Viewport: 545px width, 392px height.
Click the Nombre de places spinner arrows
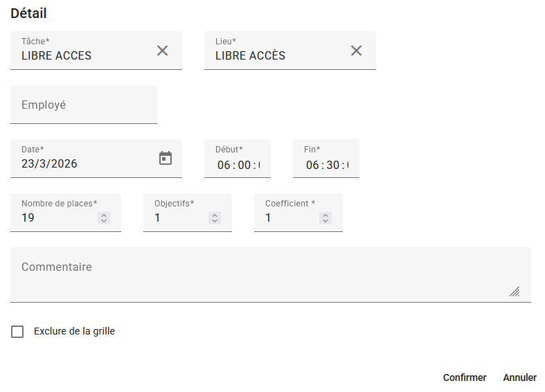point(104,218)
